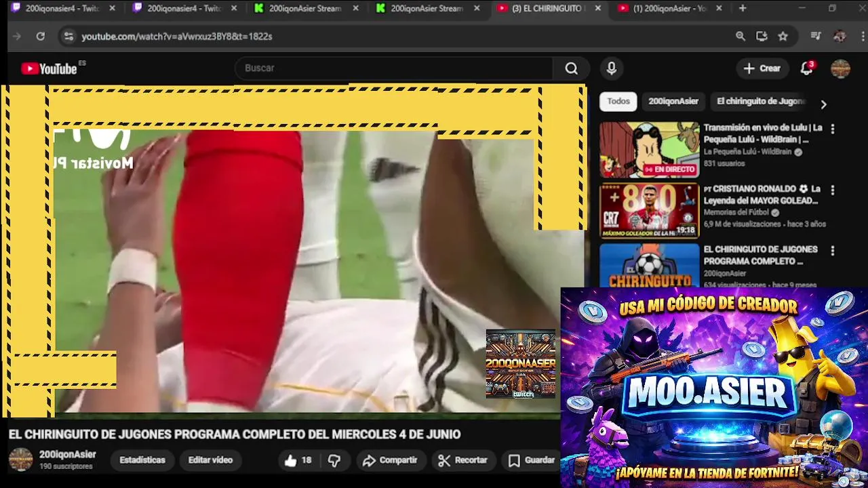Open the browser media controls icon

pyautogui.click(x=816, y=36)
